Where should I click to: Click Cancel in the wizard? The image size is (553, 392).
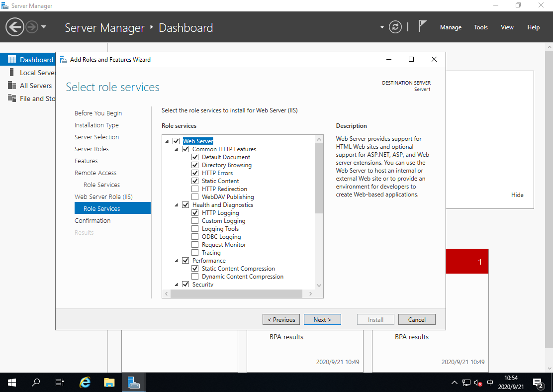417,319
